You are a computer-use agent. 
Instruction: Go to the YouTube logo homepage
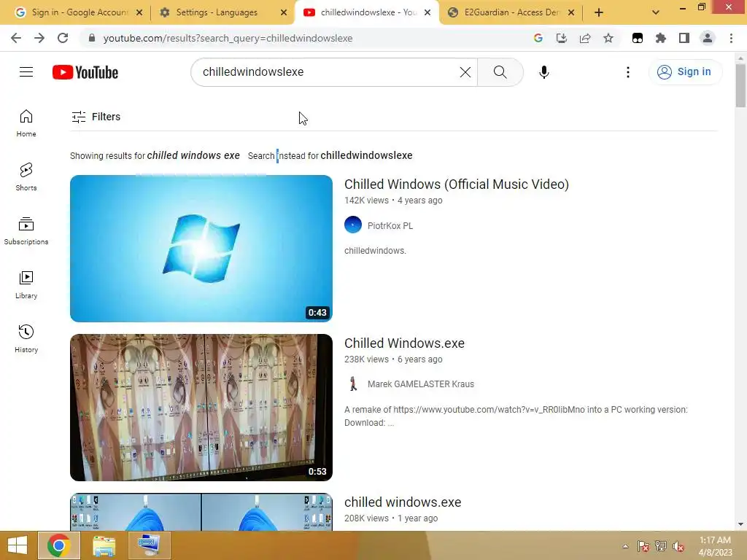(x=85, y=72)
